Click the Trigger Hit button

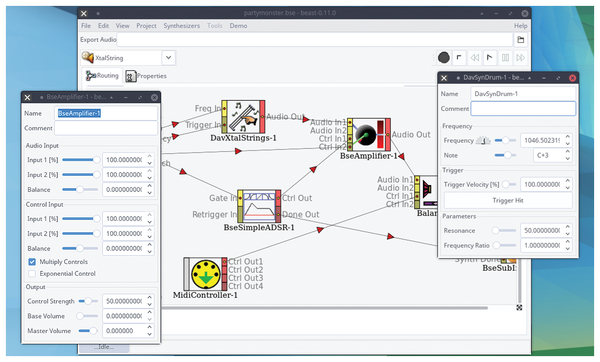click(508, 201)
